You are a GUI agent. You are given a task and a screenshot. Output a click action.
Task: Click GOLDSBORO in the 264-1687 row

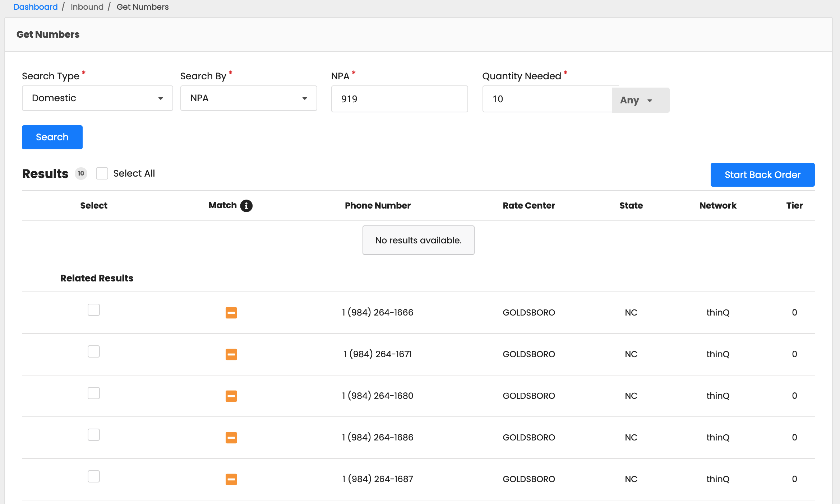pos(529,479)
